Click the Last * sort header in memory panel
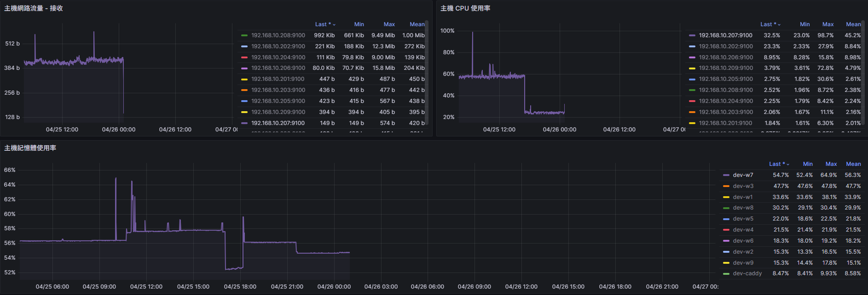The height and width of the screenshot is (295, 868). pos(779,164)
